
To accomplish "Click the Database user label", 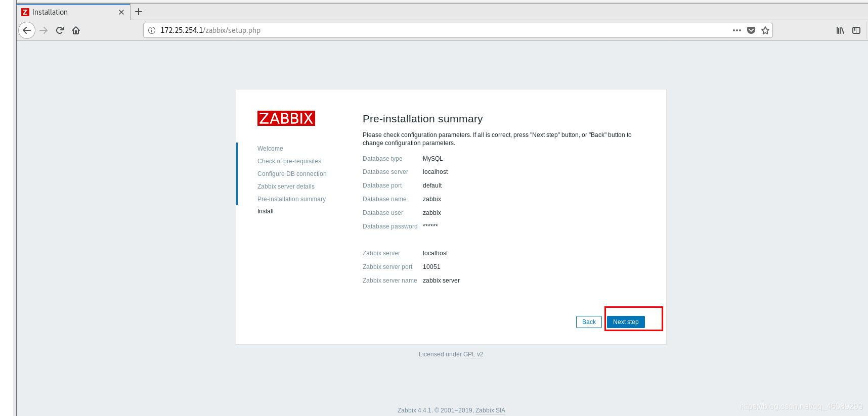I will 383,213.
